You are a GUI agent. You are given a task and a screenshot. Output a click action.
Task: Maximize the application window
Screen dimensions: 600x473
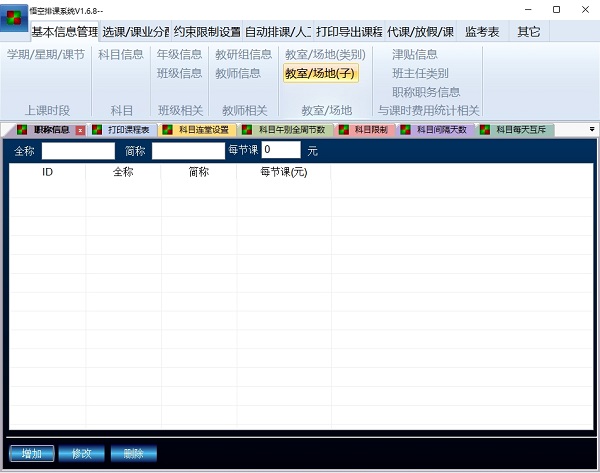[x=556, y=10]
